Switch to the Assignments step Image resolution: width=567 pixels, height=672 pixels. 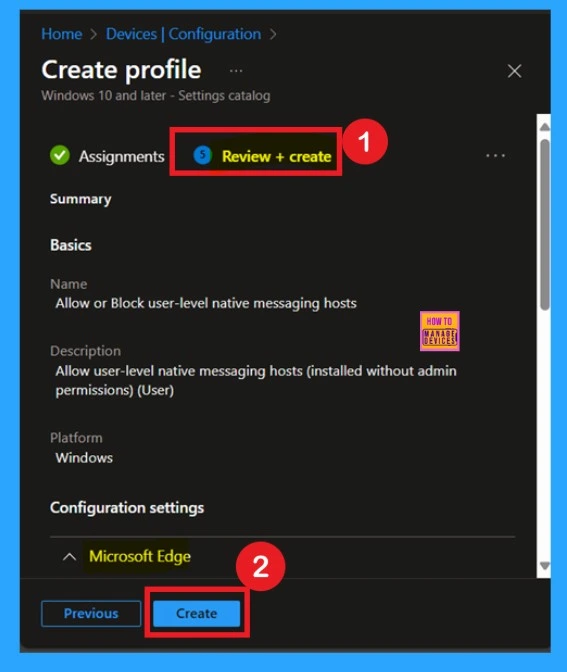(x=121, y=156)
